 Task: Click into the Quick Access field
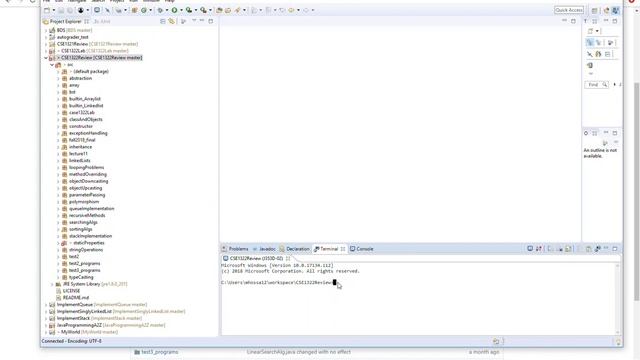tap(569, 10)
